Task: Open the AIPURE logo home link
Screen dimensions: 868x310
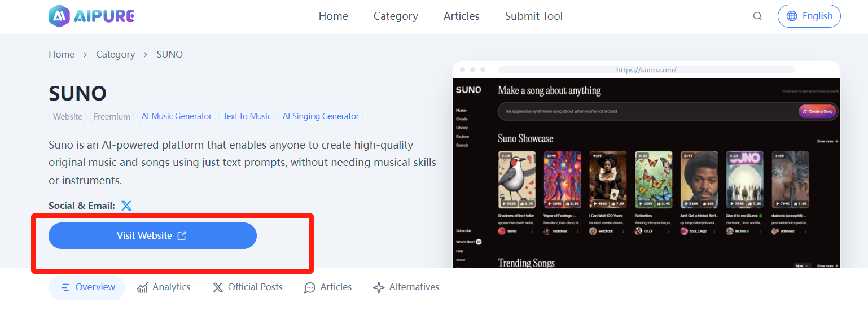Action: click(x=91, y=16)
